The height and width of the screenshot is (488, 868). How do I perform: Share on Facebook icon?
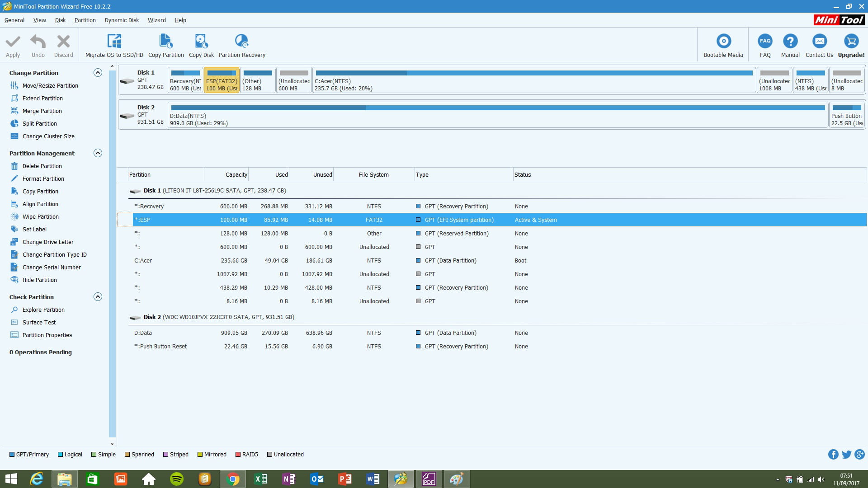pos(833,455)
